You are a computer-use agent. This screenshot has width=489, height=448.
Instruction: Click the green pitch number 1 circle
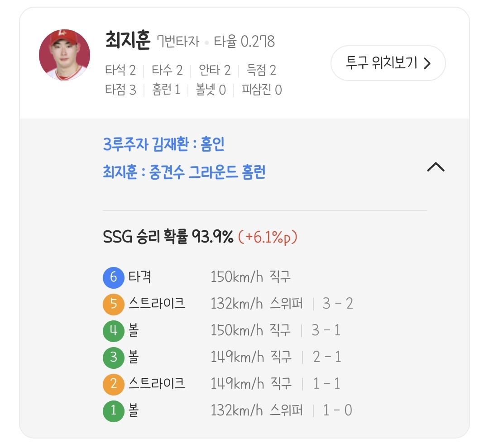(x=113, y=410)
